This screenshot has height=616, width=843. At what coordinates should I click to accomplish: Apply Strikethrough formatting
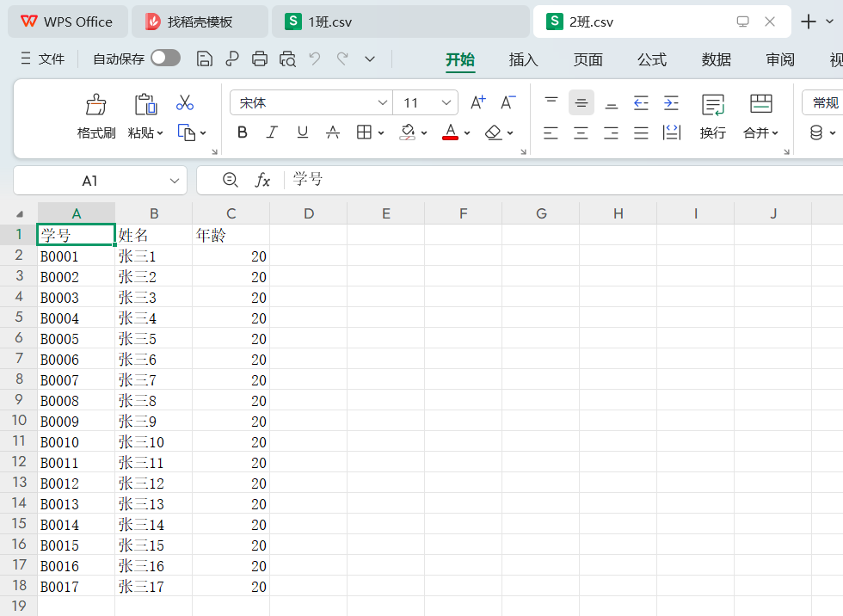pos(333,132)
